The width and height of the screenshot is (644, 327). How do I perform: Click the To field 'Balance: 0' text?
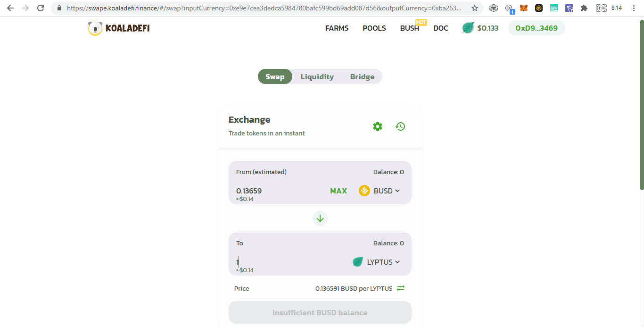pyautogui.click(x=388, y=243)
